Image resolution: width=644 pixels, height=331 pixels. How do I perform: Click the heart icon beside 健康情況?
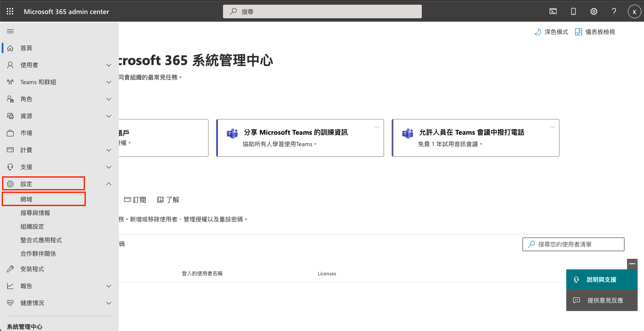click(11, 303)
